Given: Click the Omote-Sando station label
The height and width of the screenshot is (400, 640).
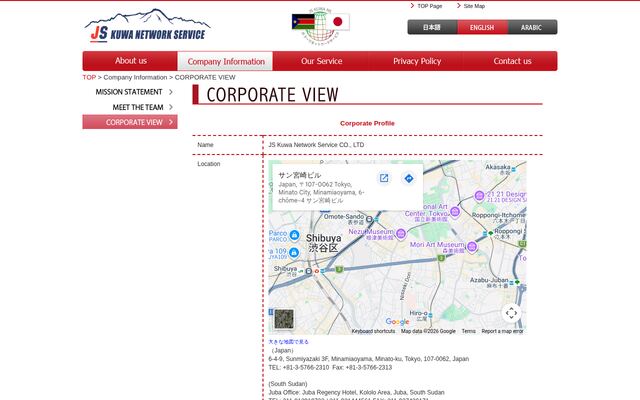Looking at the screenshot, I should pyautogui.click(x=344, y=219).
